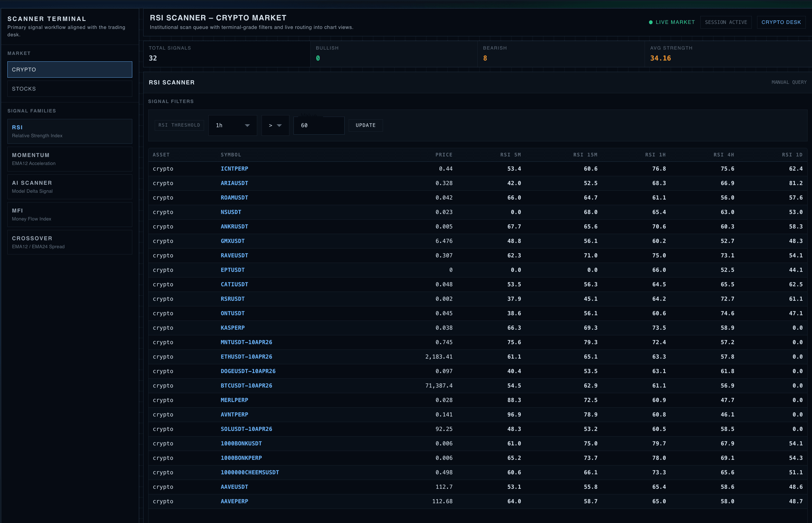This screenshot has height=523, width=812.
Task: Click the SESSION ACTIVE status badge
Action: tap(726, 22)
